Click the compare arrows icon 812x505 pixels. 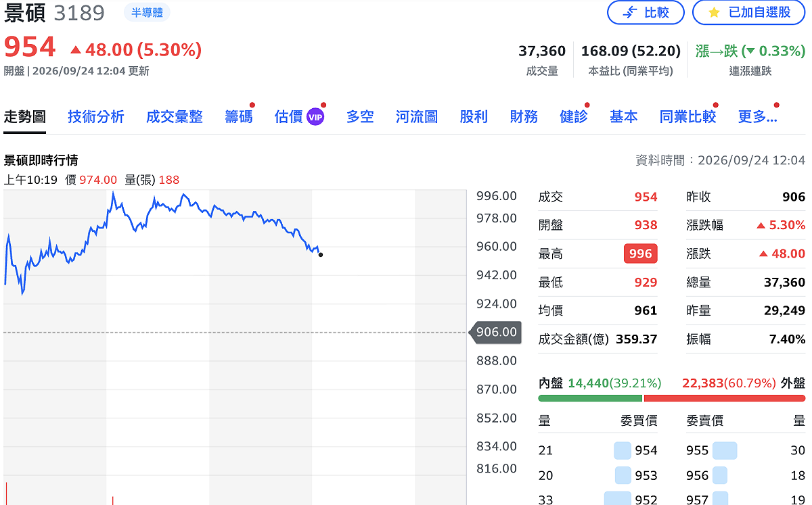point(629,12)
